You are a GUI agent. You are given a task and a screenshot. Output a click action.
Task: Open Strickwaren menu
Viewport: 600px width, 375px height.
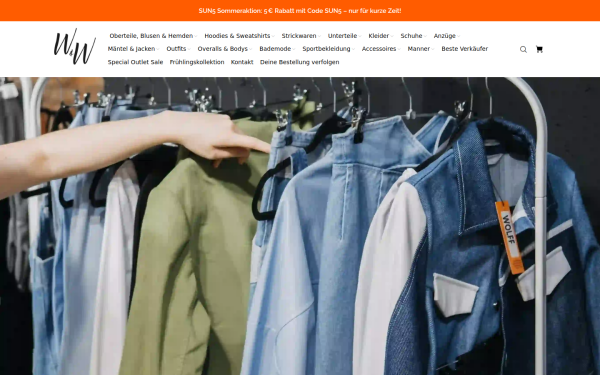pos(299,36)
